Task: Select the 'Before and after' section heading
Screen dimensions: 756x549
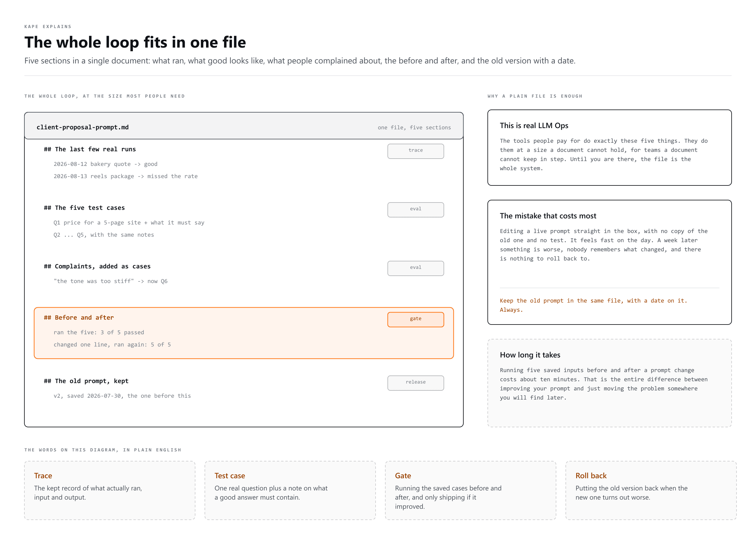Action: (79, 318)
